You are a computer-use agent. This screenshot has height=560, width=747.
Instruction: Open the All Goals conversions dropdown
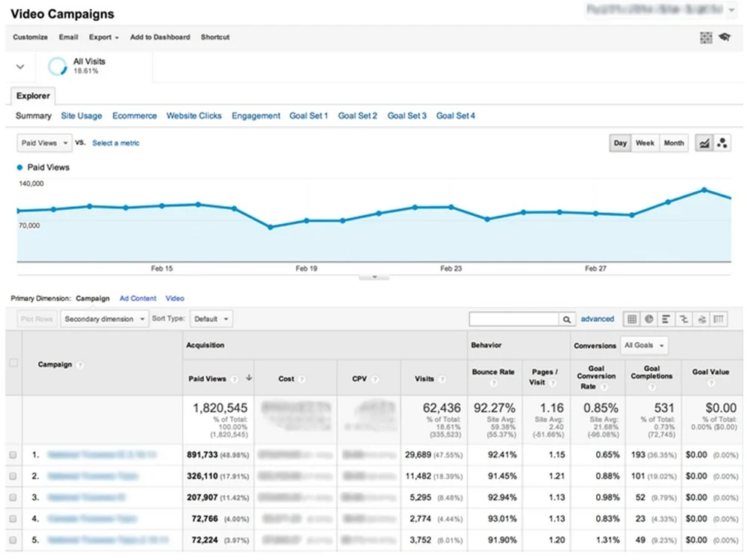[x=644, y=345]
